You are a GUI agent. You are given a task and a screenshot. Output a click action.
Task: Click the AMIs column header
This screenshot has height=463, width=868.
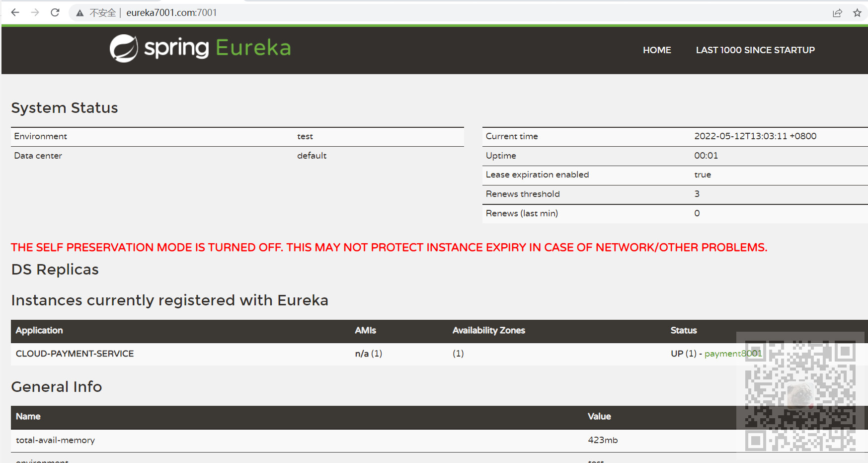pos(365,331)
